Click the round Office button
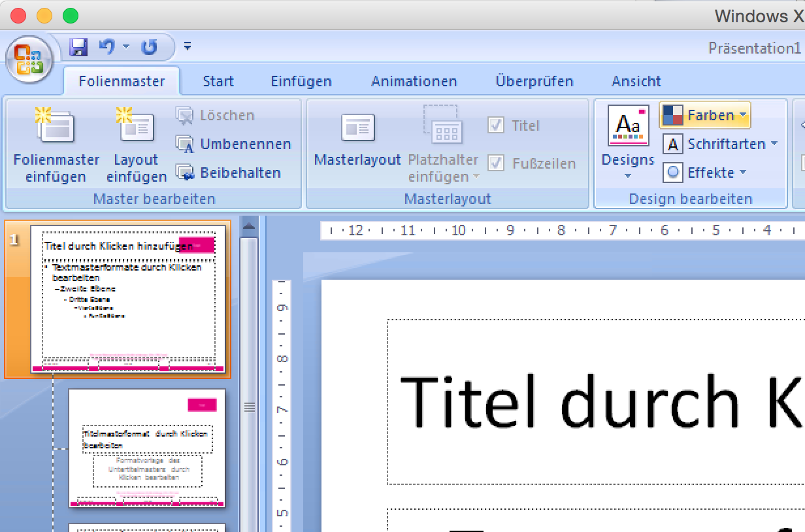Image resolution: width=805 pixels, height=532 pixels. tap(29, 59)
